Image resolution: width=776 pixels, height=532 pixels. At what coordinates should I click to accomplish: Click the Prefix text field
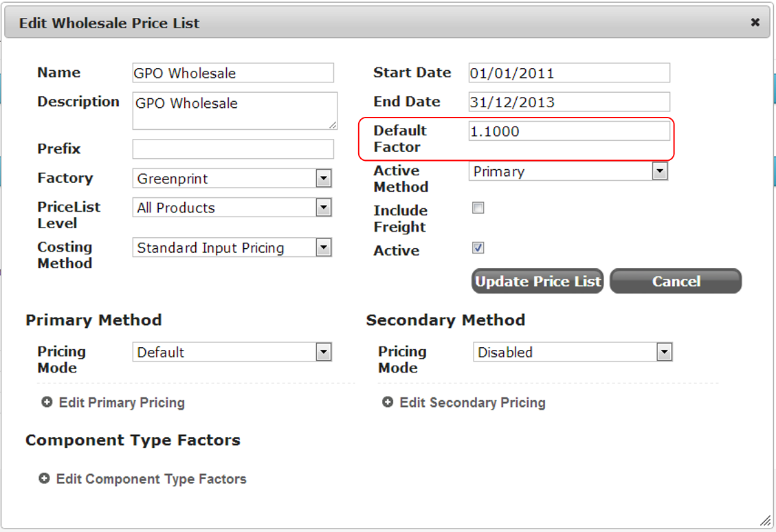pos(233,148)
